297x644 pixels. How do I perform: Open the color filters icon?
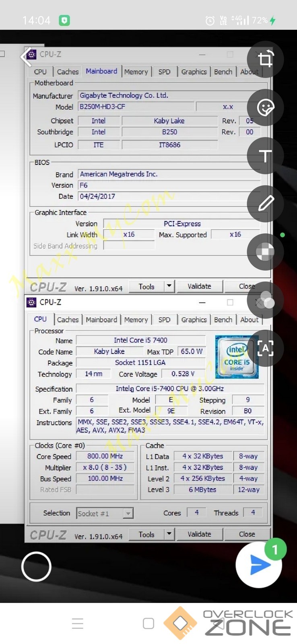[x=265, y=300]
